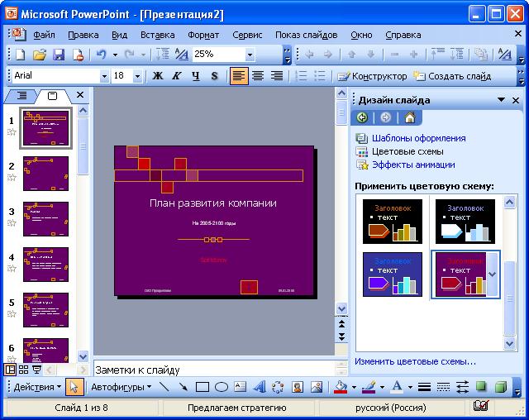Open Эффекты анимации link
This screenshot has height=420, width=529.
[413, 165]
